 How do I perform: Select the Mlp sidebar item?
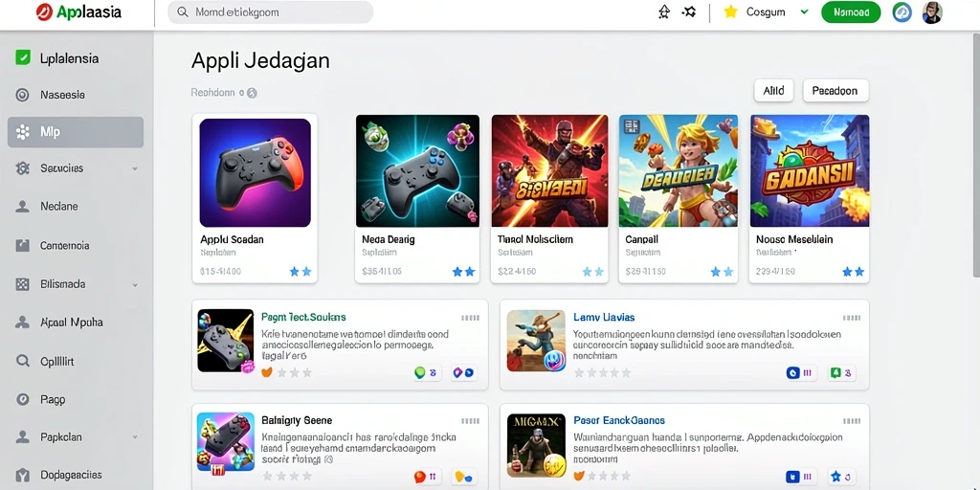pos(76,132)
